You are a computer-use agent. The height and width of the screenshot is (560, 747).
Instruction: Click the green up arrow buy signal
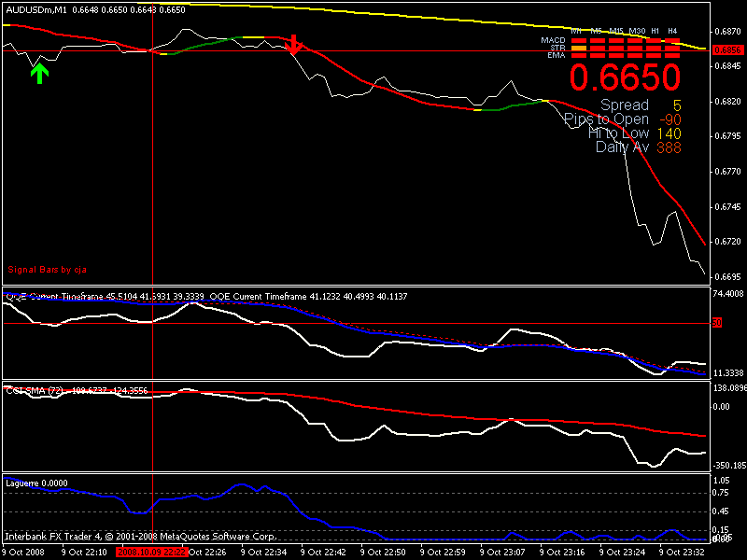38,73
